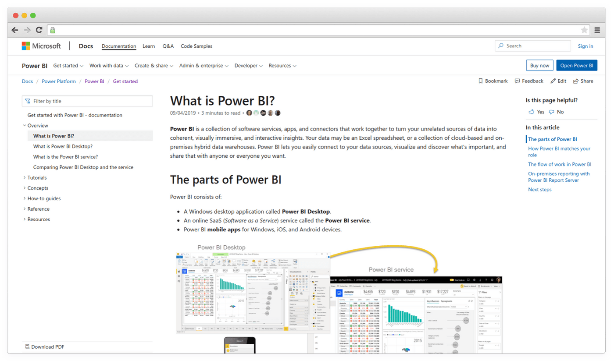This screenshot has width=614, height=364.
Task: Click the Microsoft logo
Action: pos(42,46)
